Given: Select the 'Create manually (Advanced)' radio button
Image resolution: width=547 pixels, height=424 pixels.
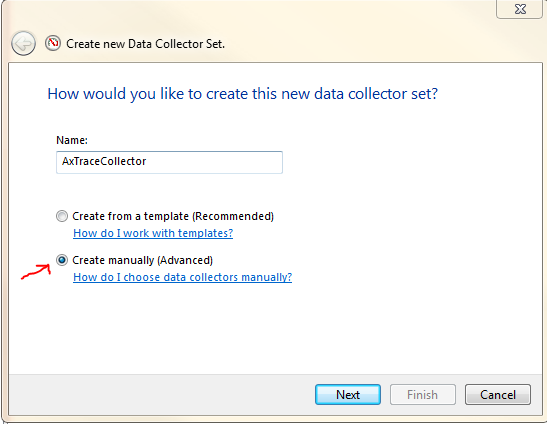Looking at the screenshot, I should (x=62, y=260).
